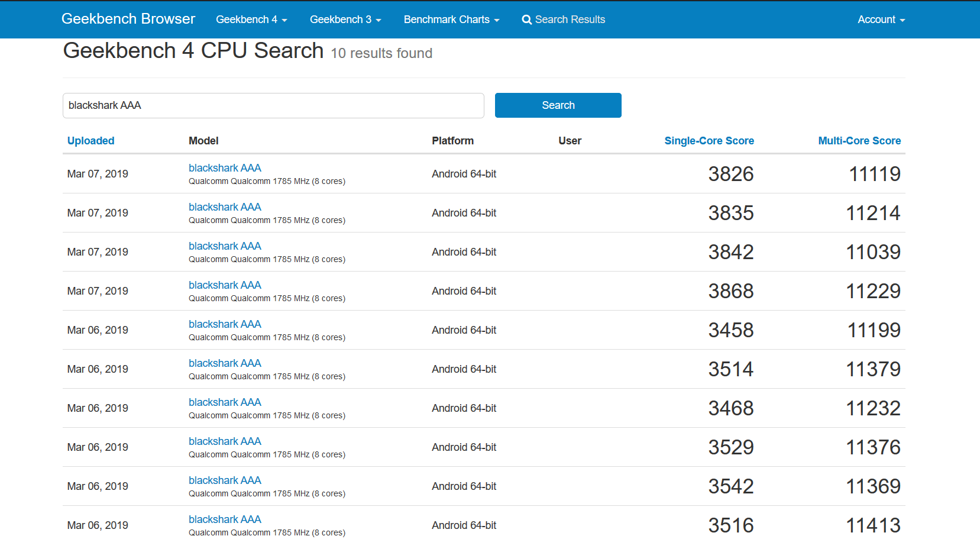980x552 pixels.
Task: Click the single-core score 3868
Action: click(731, 291)
